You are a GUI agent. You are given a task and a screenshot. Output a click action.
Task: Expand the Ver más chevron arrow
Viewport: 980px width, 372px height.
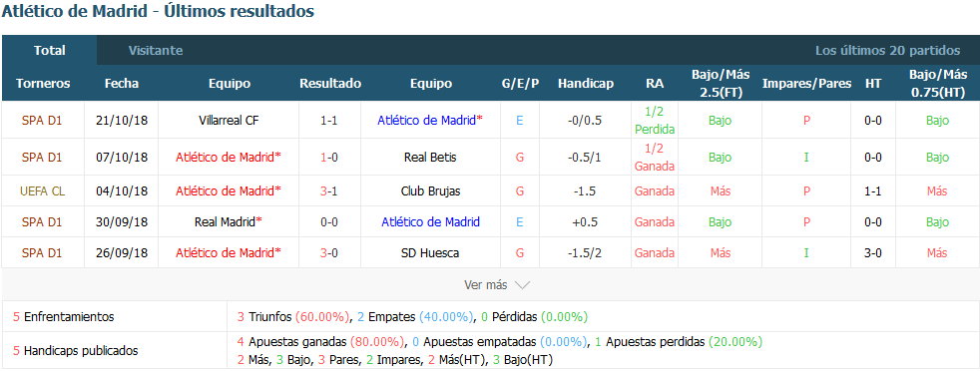pos(523,285)
